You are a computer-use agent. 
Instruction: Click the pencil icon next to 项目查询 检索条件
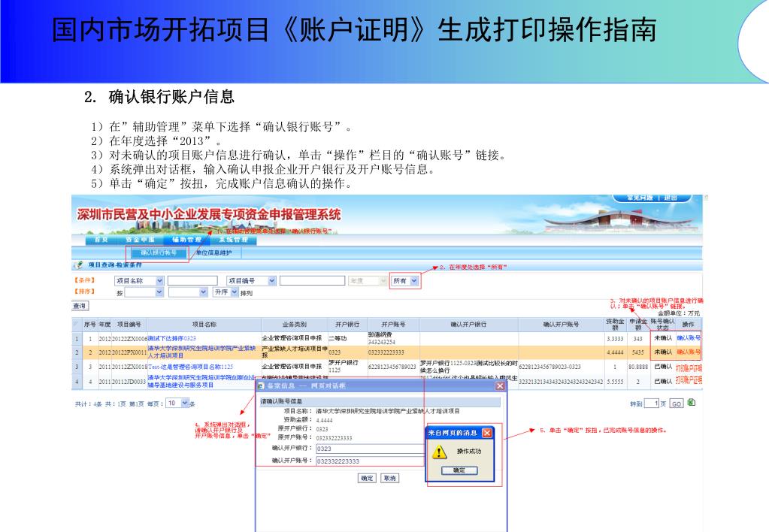click(x=78, y=264)
